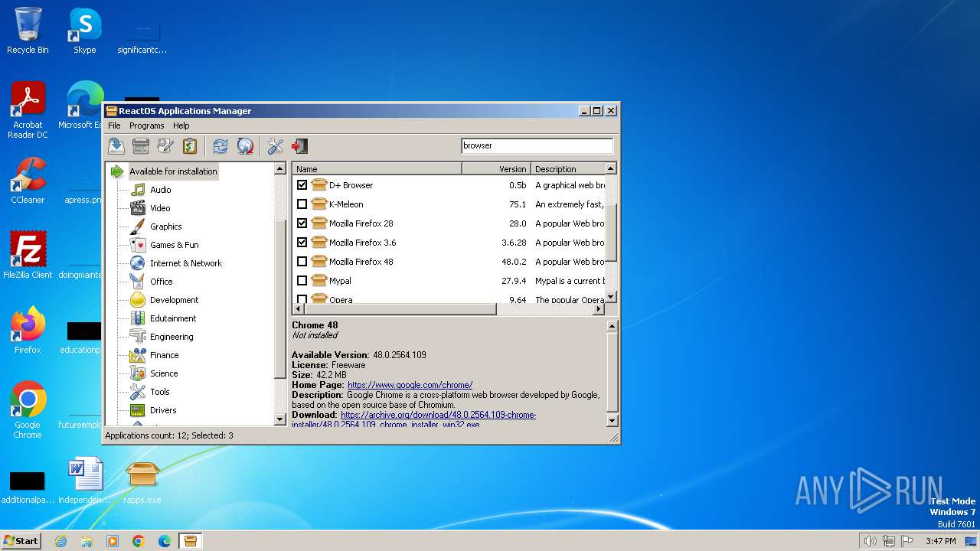
Task: Select the Acrobat Reader DC desktop icon
Action: (x=28, y=110)
